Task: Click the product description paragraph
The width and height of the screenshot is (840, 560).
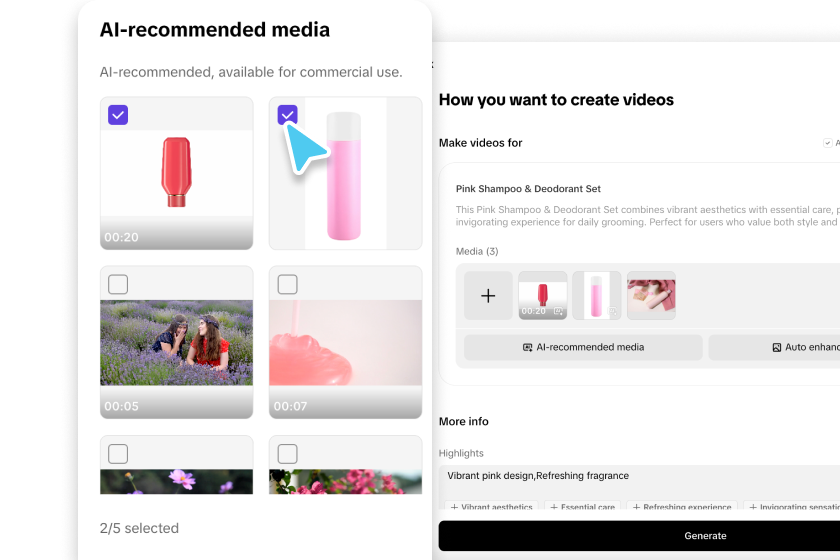Action: [648, 216]
